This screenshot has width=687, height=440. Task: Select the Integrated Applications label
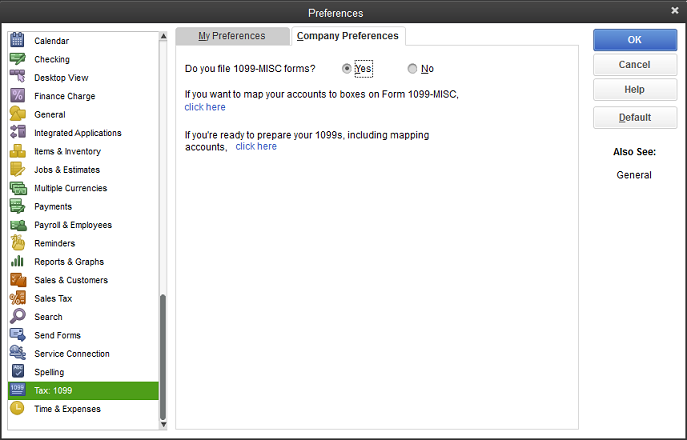point(78,133)
